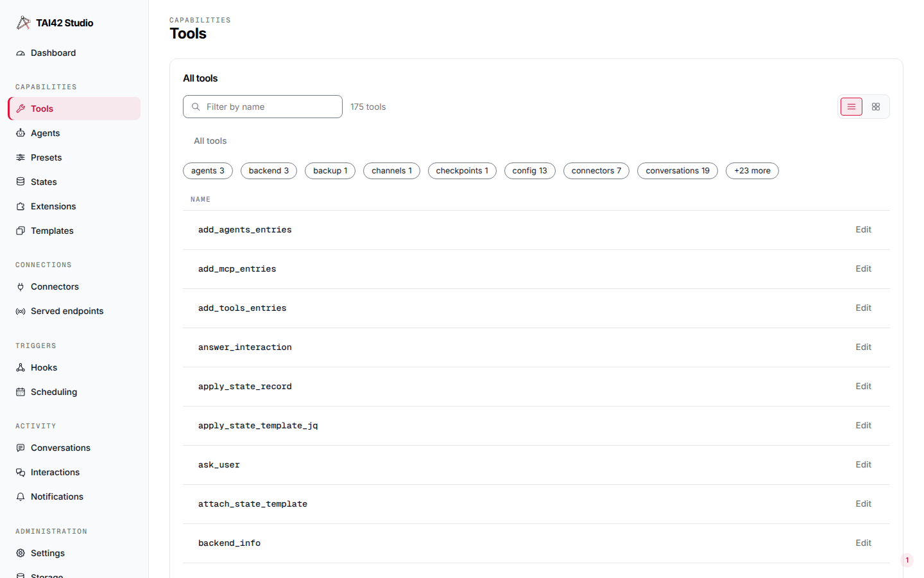Screen dimensions: 924x578
Task: Click the Notifications bell icon
Action: 21,496
